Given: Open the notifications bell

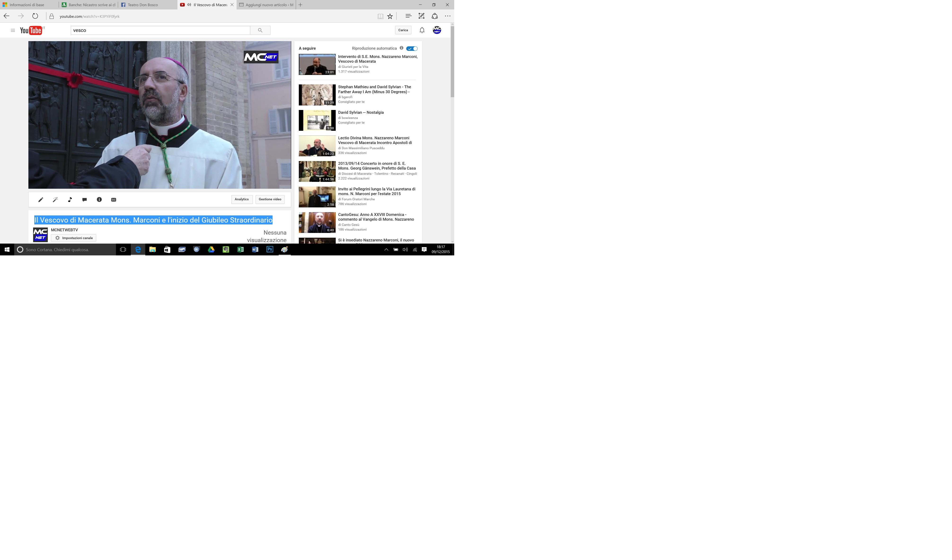Looking at the screenshot, I should [x=422, y=30].
